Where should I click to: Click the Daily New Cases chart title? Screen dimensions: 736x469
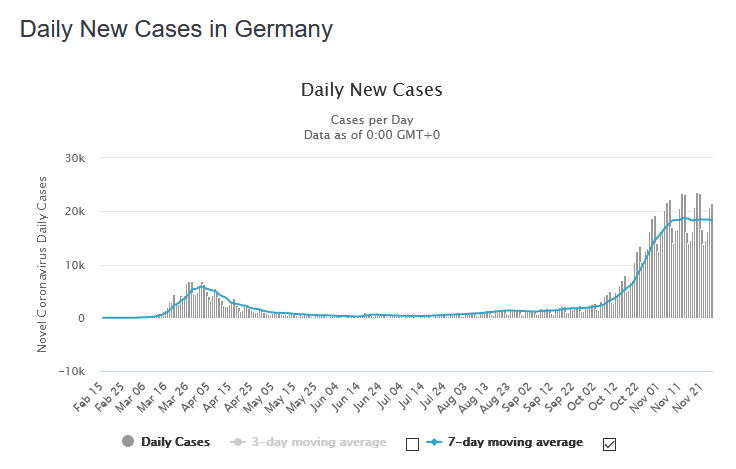[371, 90]
